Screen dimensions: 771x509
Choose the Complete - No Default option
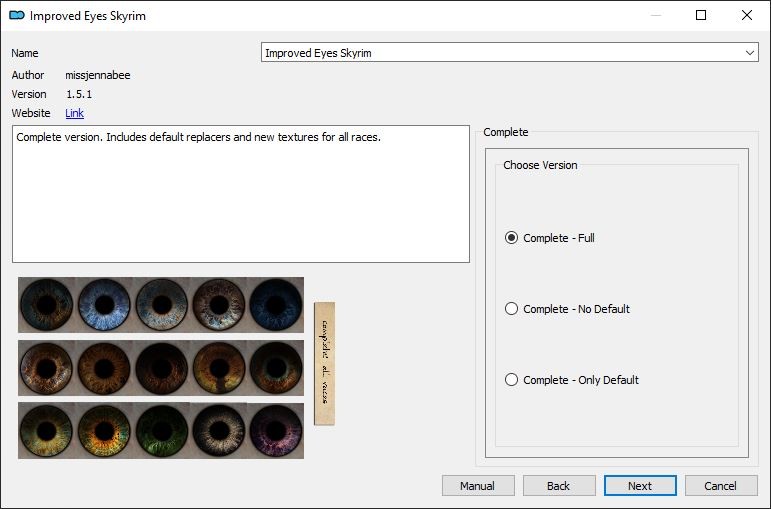tap(567, 309)
